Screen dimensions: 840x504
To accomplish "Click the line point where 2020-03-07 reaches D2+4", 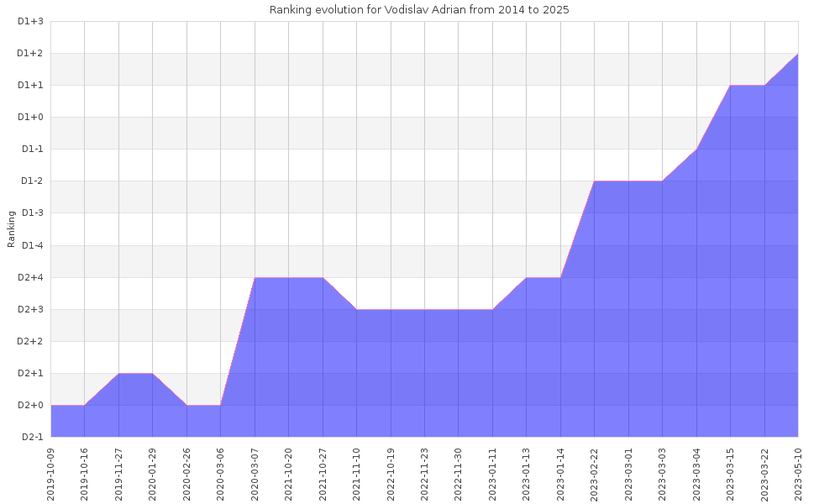I will pos(255,277).
